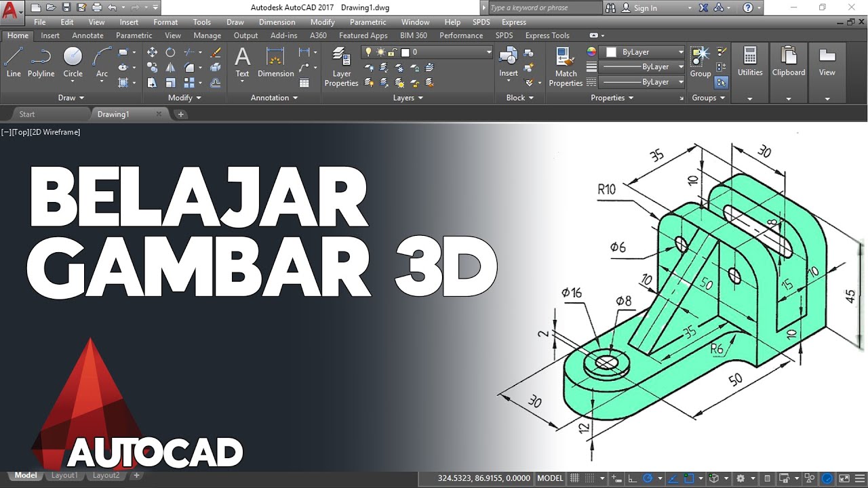868x488 pixels.
Task: Open the Start file tab
Action: pyautogui.click(x=27, y=115)
